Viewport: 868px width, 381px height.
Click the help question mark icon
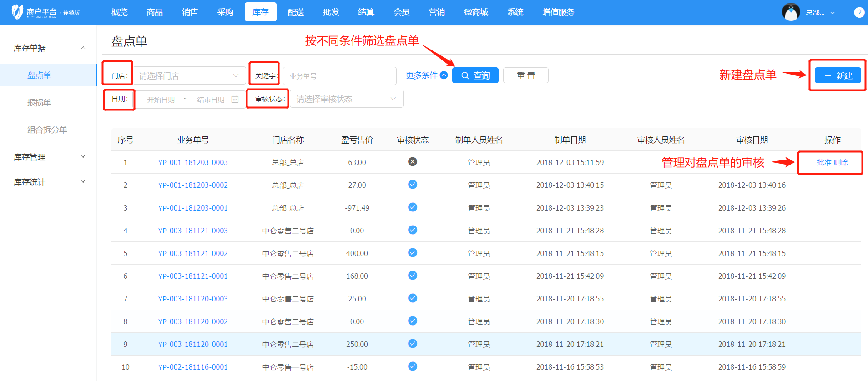(x=859, y=12)
